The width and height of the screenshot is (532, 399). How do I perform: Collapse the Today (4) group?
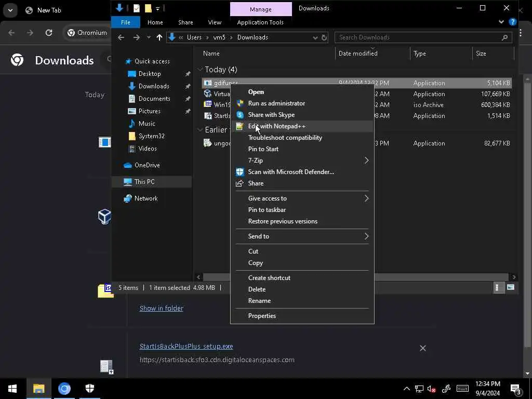click(200, 70)
